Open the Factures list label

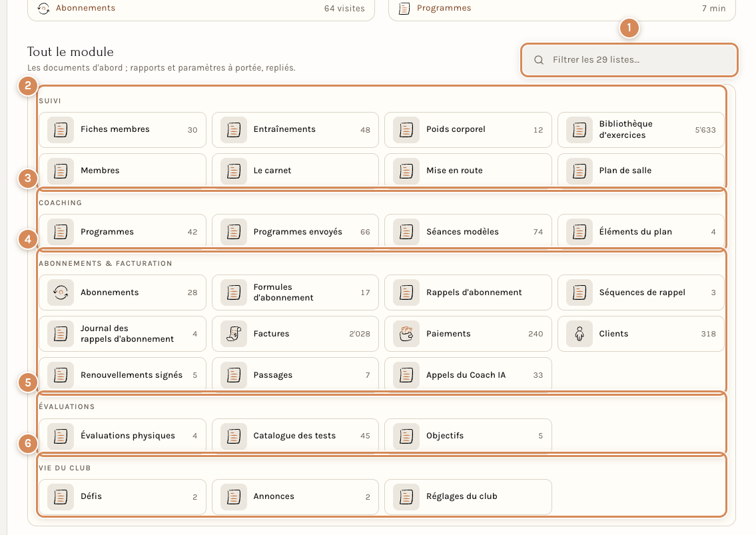(272, 334)
